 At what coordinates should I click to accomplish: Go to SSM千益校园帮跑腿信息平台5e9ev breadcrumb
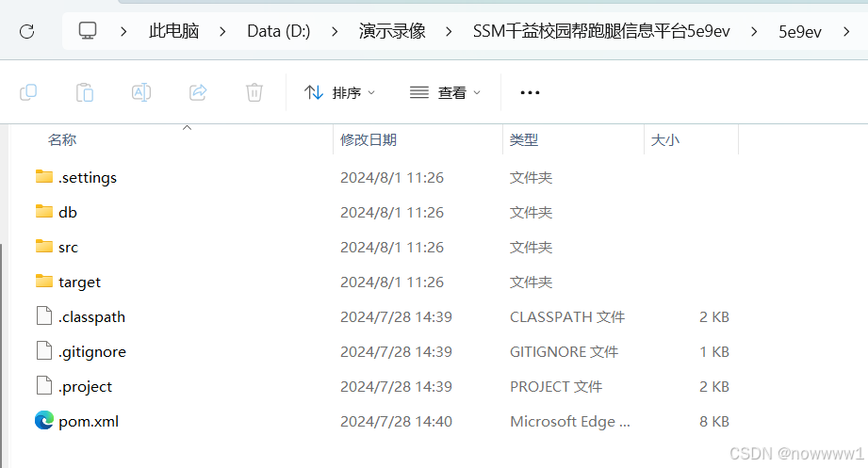[601, 31]
